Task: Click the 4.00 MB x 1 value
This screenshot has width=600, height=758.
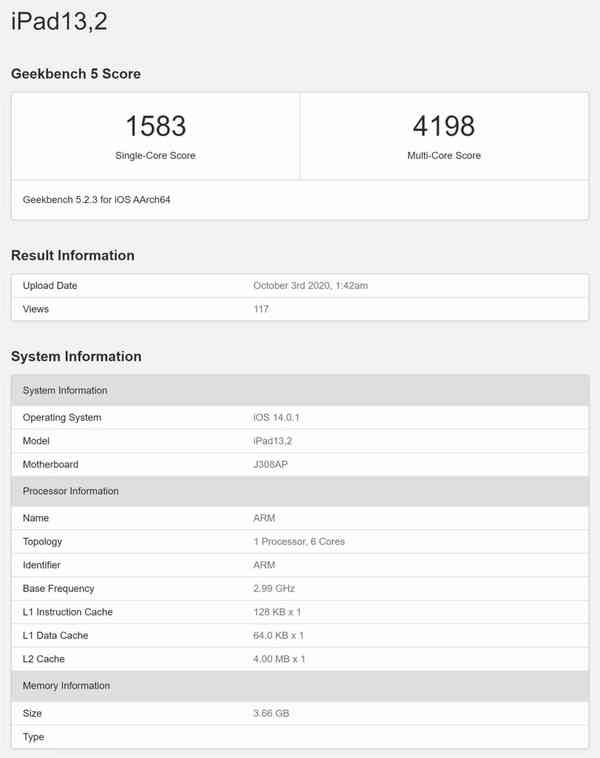Action: 279,659
